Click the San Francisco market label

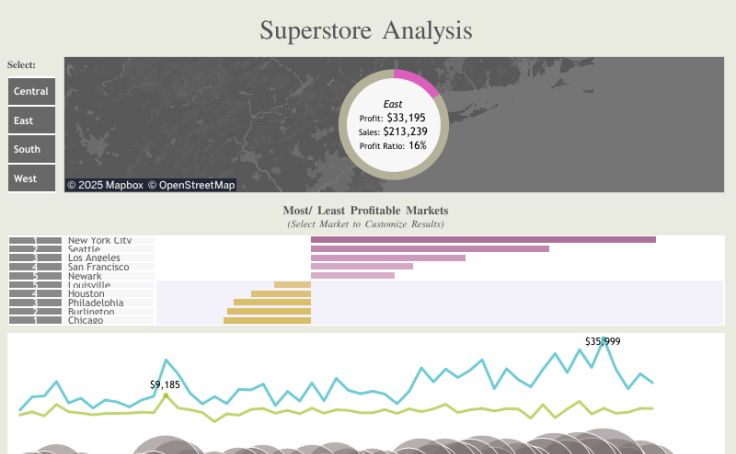[98, 267]
